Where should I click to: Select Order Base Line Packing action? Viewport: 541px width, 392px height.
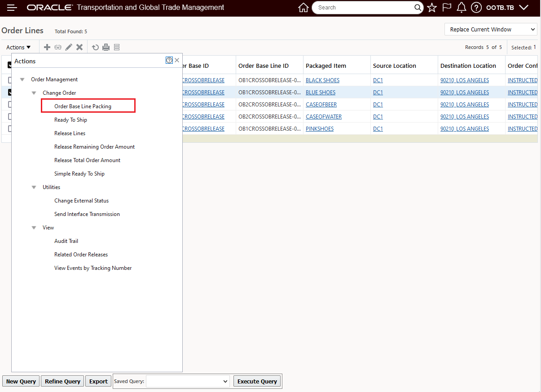[83, 106]
